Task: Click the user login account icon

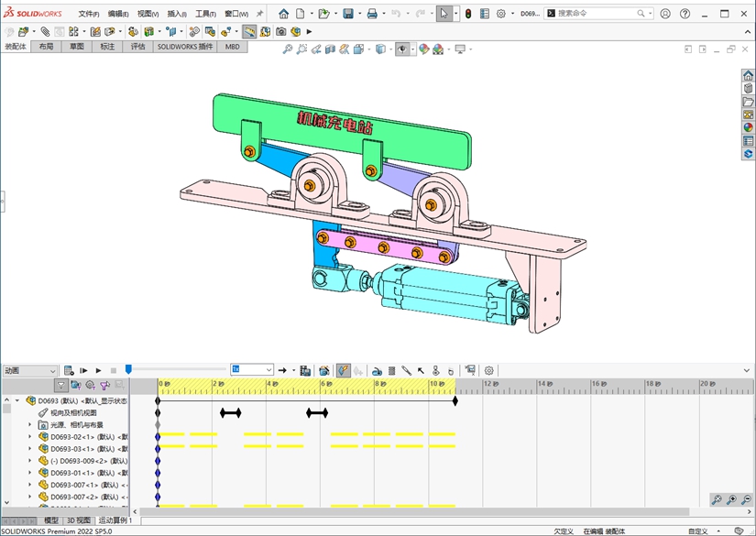Action: (665, 14)
